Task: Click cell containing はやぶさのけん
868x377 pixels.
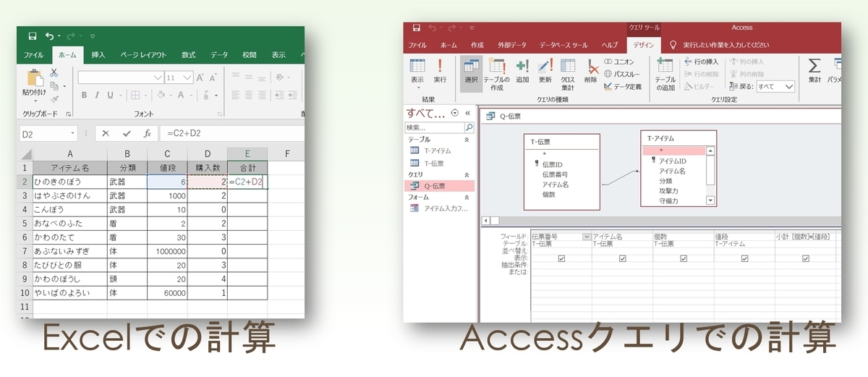Action: point(70,196)
